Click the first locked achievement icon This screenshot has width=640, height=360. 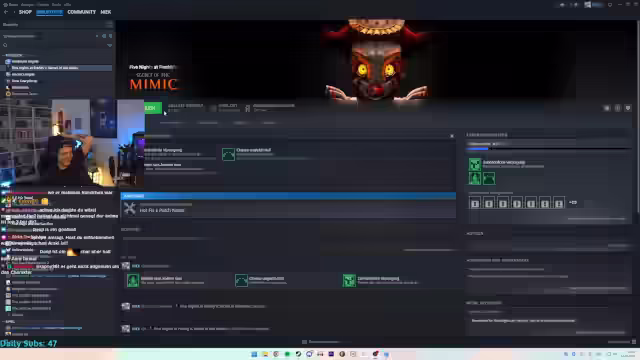point(475,203)
